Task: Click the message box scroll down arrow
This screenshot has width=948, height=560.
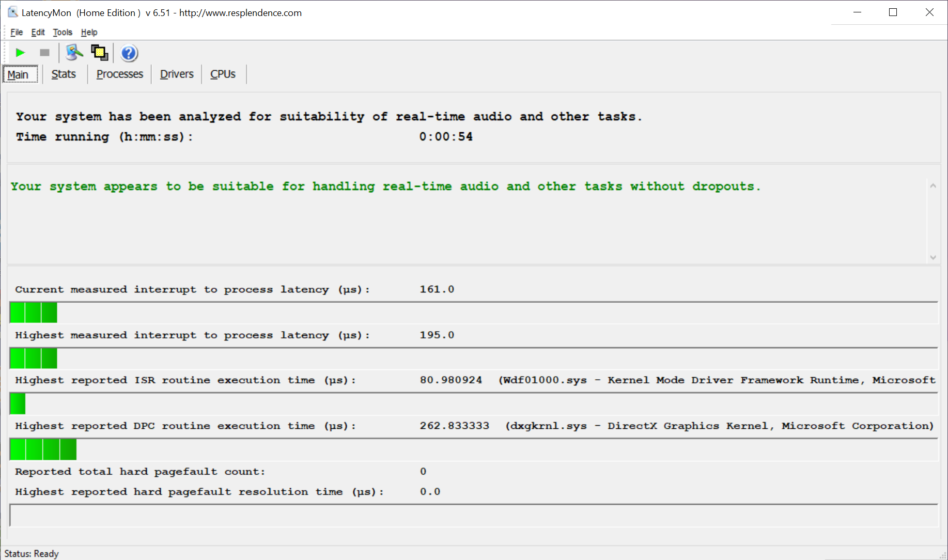Action: [x=933, y=257]
